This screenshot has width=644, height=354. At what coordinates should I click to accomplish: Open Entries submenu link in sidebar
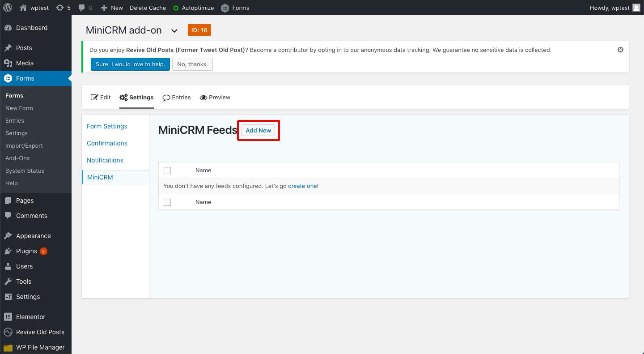15,120
